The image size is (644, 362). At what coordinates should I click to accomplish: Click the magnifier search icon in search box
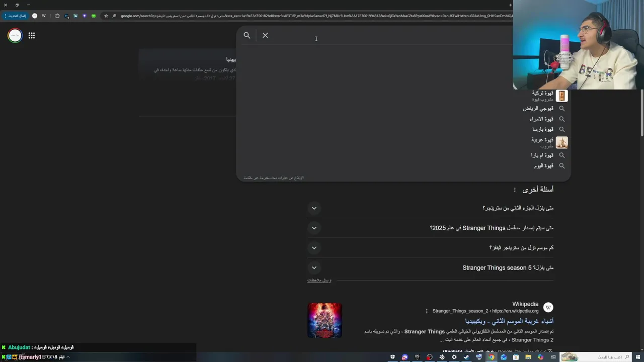point(247,35)
